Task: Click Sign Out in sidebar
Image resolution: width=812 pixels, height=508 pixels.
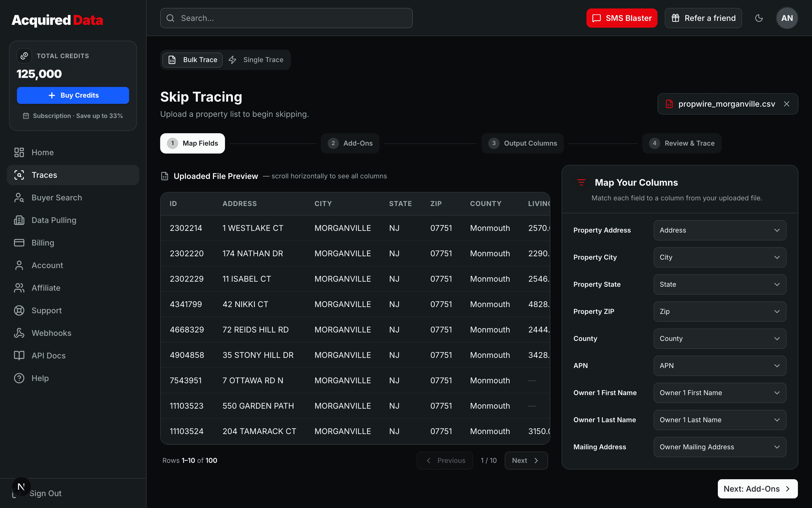Action: 45,493
